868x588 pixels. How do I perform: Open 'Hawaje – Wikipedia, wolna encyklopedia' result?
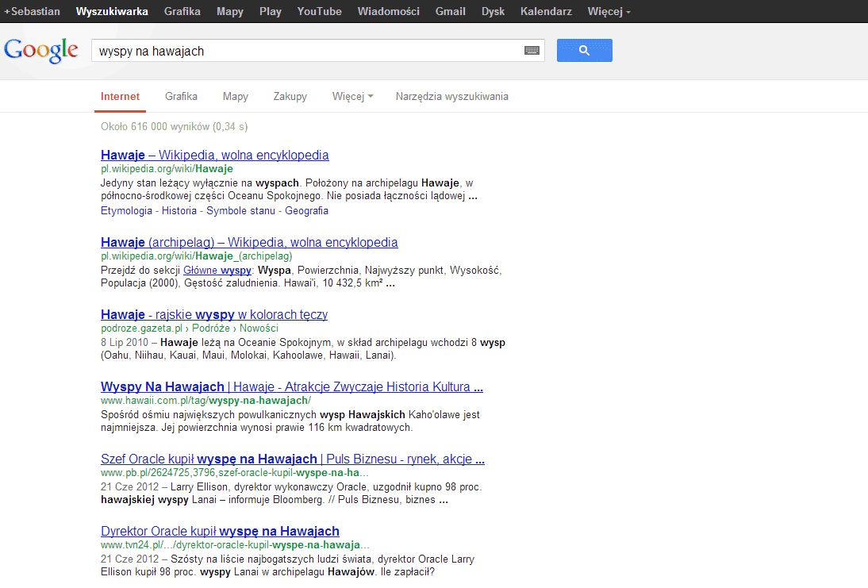coord(214,156)
